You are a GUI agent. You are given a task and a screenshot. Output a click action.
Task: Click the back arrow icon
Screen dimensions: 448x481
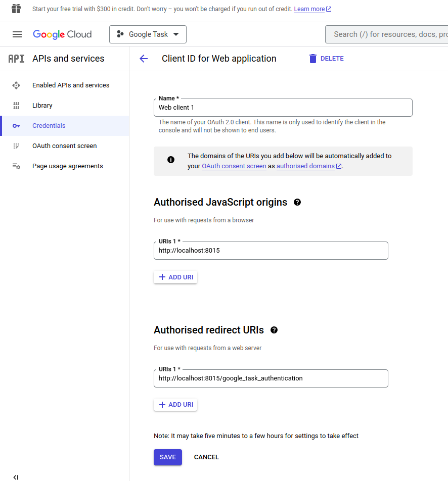pyautogui.click(x=144, y=59)
